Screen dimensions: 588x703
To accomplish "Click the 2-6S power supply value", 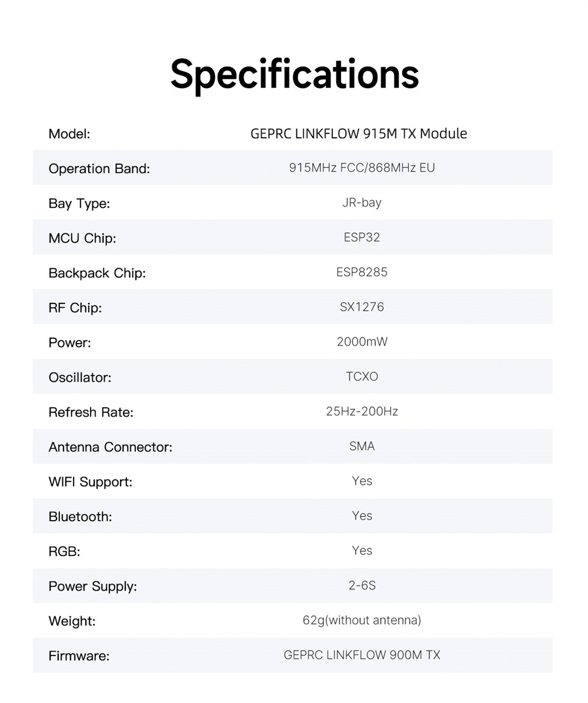I will [362, 585].
